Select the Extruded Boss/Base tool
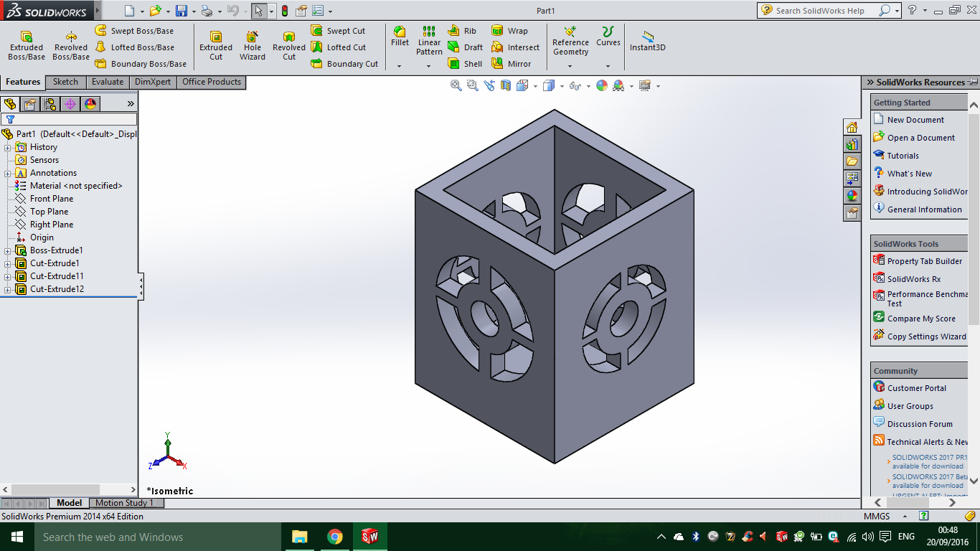The image size is (980, 551). 27,46
